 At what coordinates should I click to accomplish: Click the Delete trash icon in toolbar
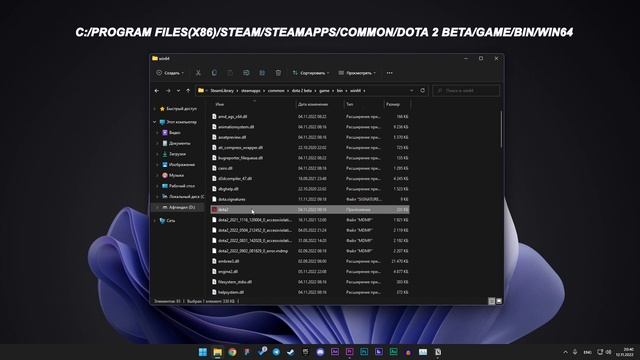point(278,73)
